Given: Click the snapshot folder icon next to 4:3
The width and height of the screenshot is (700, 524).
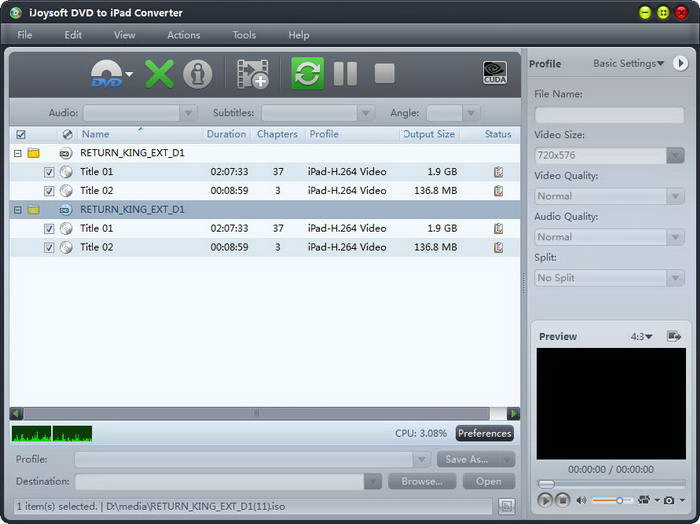Looking at the screenshot, I should pyautogui.click(x=674, y=336).
